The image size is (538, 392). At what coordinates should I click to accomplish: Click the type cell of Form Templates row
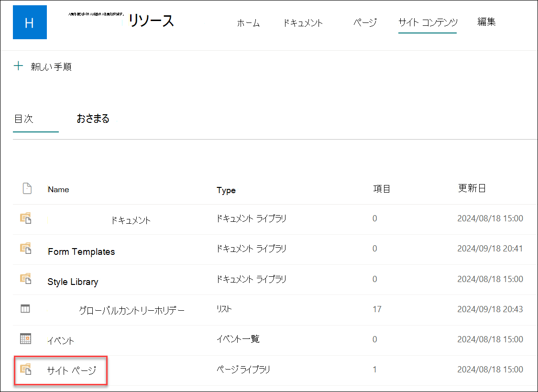click(251, 248)
